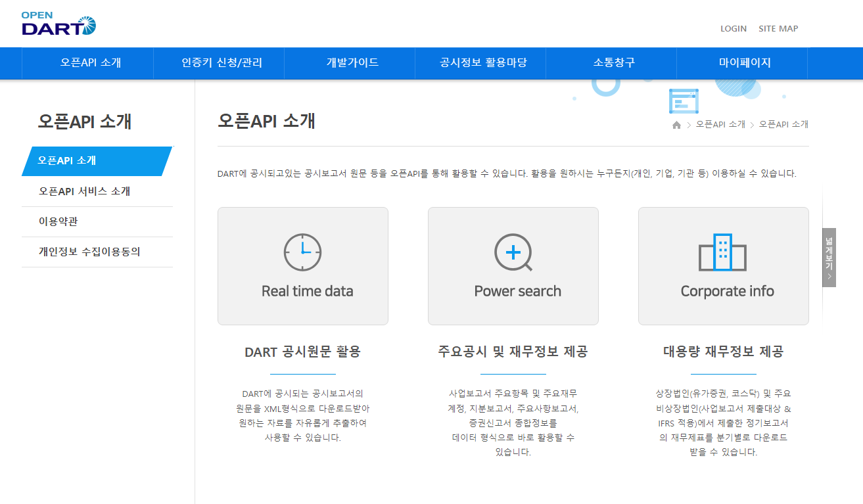Select 개인정보 수집이용동의 in the sidebar
This screenshot has height=504, width=863.
97,252
